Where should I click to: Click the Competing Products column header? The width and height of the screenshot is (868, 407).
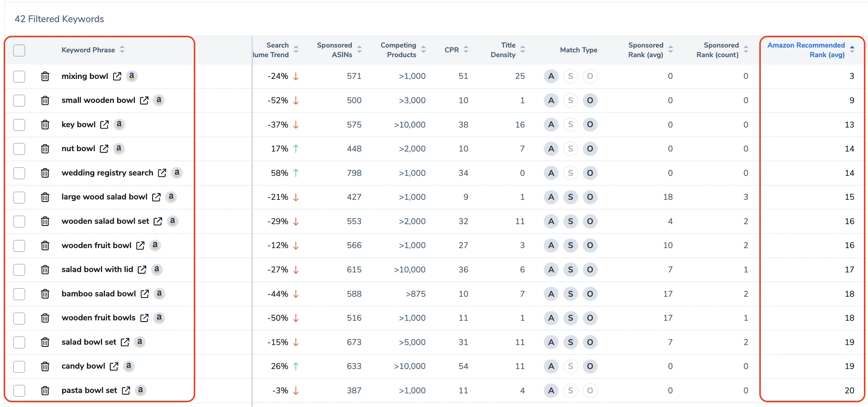pos(398,50)
